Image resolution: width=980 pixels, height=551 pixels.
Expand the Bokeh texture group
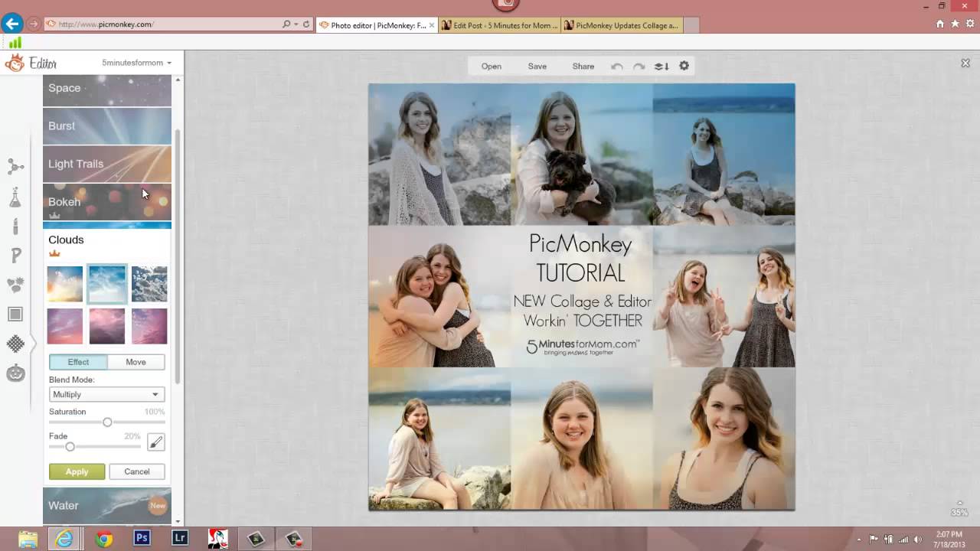tap(107, 202)
